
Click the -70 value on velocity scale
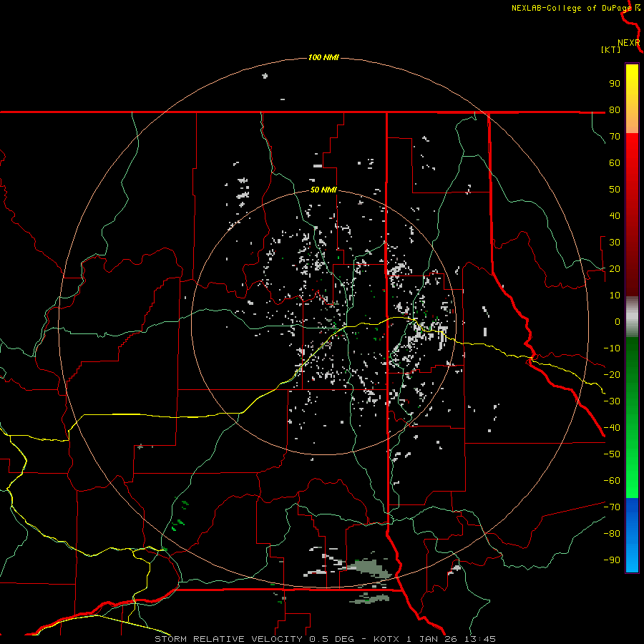612,507
